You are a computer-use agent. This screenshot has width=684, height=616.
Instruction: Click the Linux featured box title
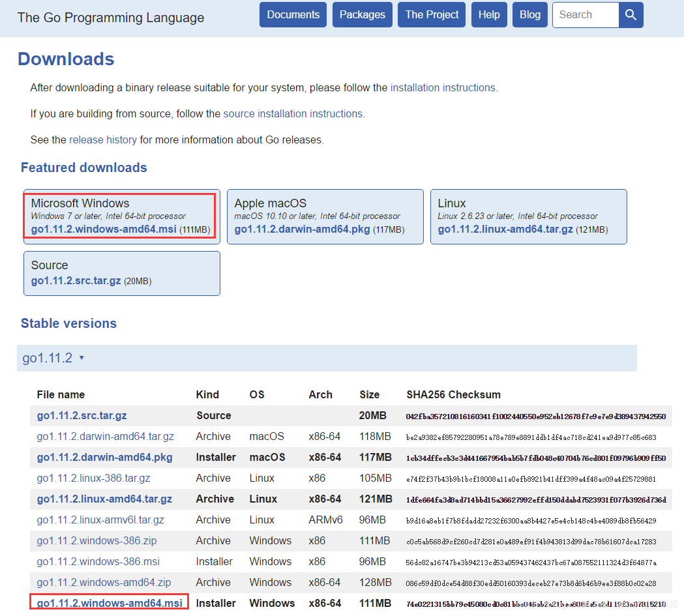[452, 203]
